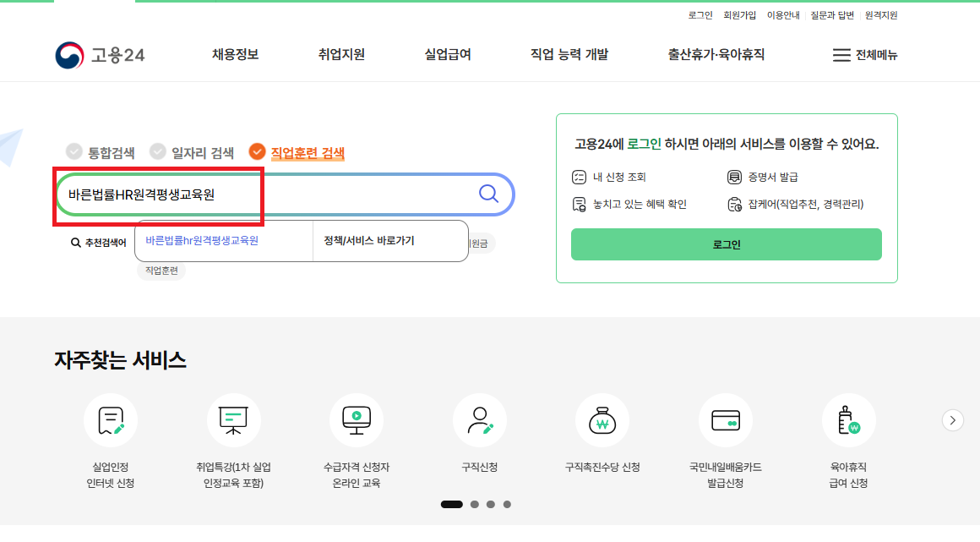
Task: Open the 국민내일배움카드 발급신청 icon
Action: tap(725, 420)
